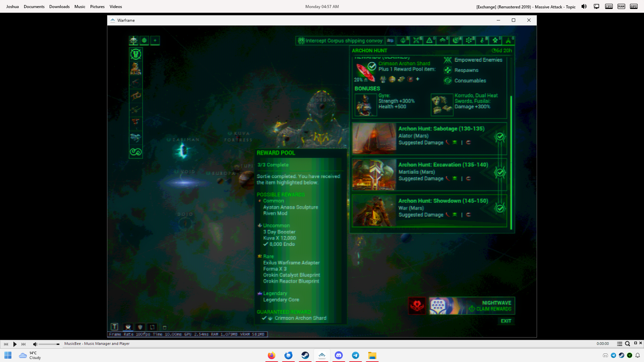Image resolution: width=644 pixels, height=362 pixels.
Task: Click the Zariman node on the star chart
Action: click(183, 151)
